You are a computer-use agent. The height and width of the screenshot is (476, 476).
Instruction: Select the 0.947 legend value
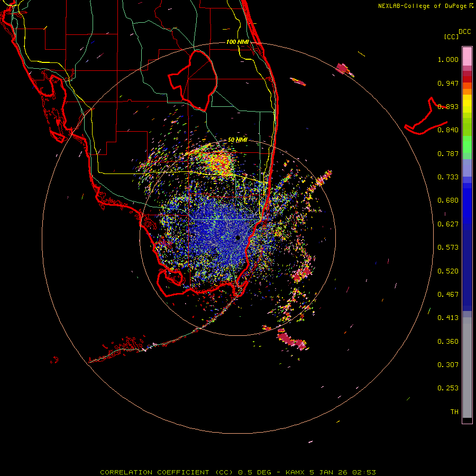click(448, 83)
